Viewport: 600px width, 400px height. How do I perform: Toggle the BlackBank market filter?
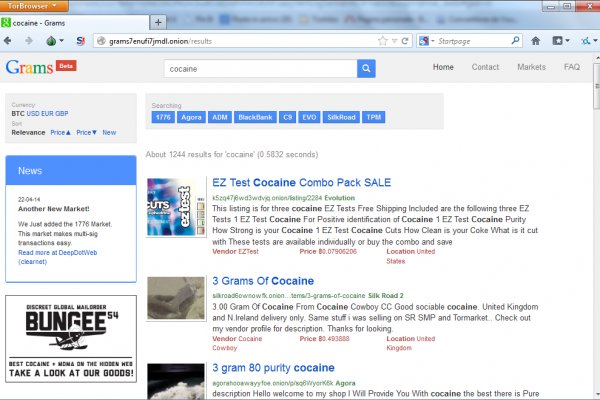255,117
